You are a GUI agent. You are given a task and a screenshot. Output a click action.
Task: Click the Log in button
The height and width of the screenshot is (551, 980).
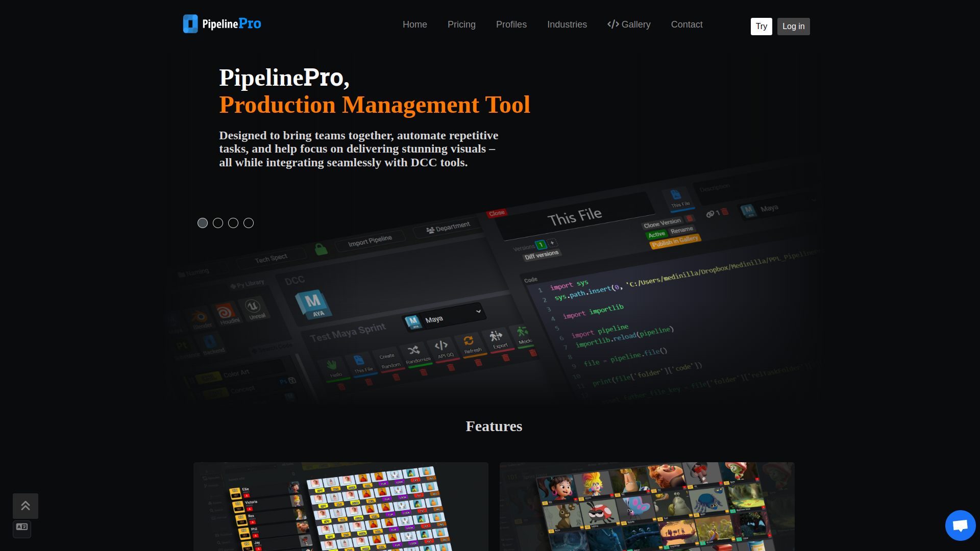click(x=793, y=26)
